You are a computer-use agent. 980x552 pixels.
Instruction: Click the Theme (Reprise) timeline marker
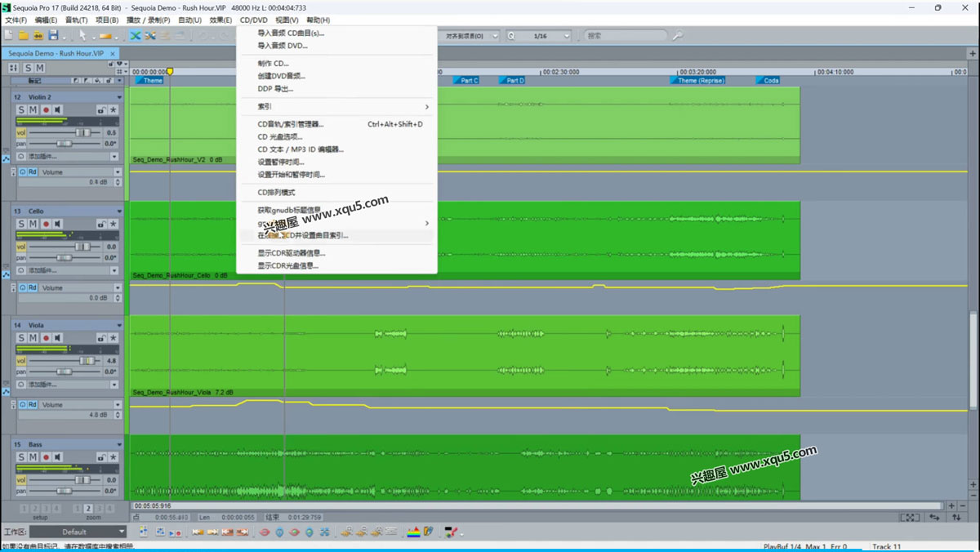[700, 81]
